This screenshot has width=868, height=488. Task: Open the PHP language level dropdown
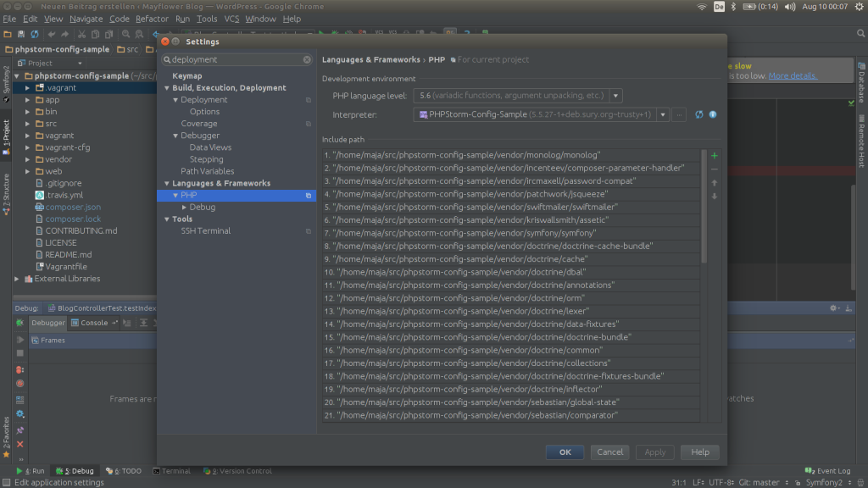(x=615, y=96)
